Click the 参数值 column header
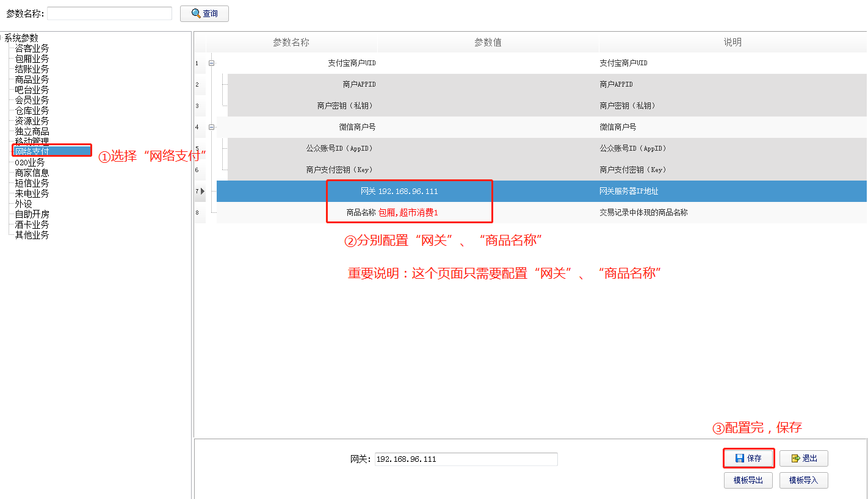This screenshot has width=868, height=499. [488, 42]
